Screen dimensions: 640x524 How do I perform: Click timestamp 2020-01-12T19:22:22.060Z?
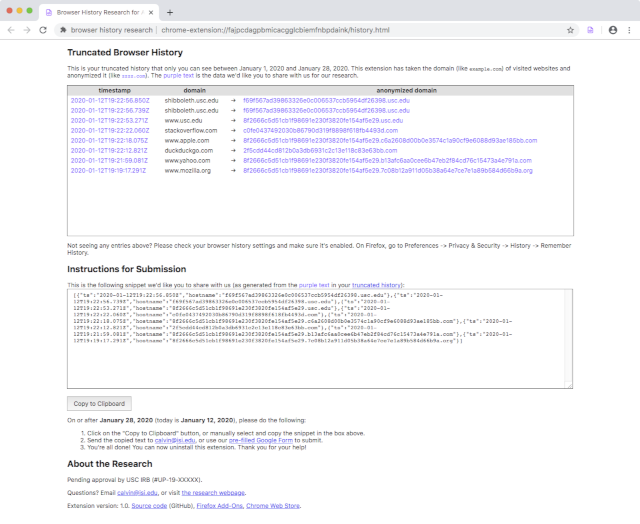(110, 131)
